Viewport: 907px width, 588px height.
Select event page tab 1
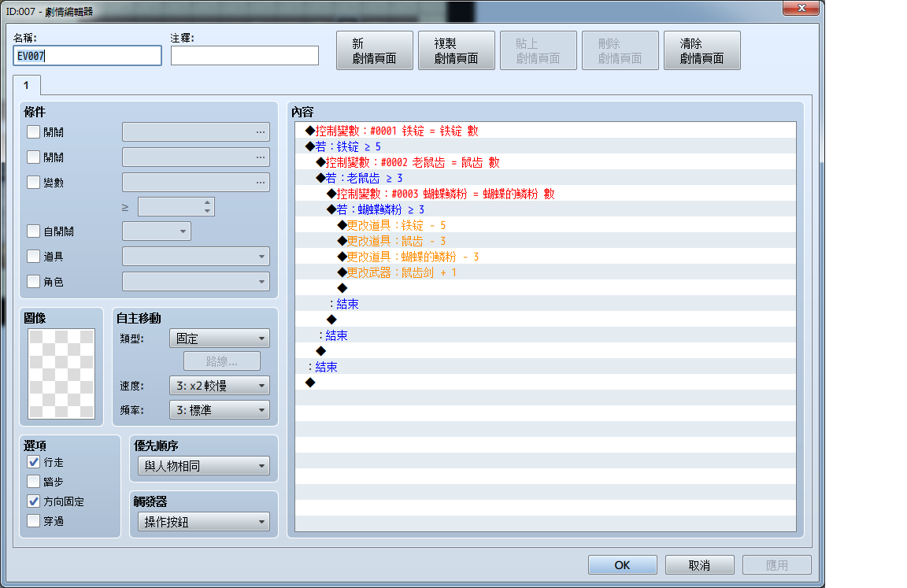pyautogui.click(x=27, y=86)
